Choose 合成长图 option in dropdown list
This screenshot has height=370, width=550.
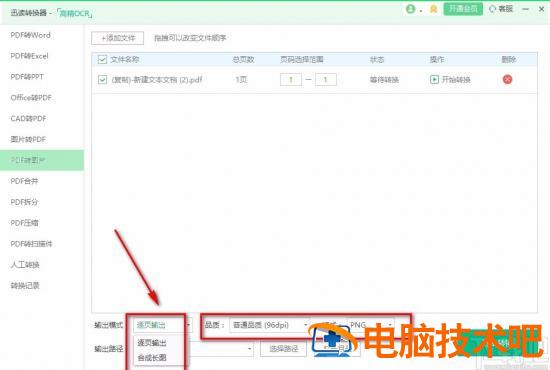click(152, 358)
